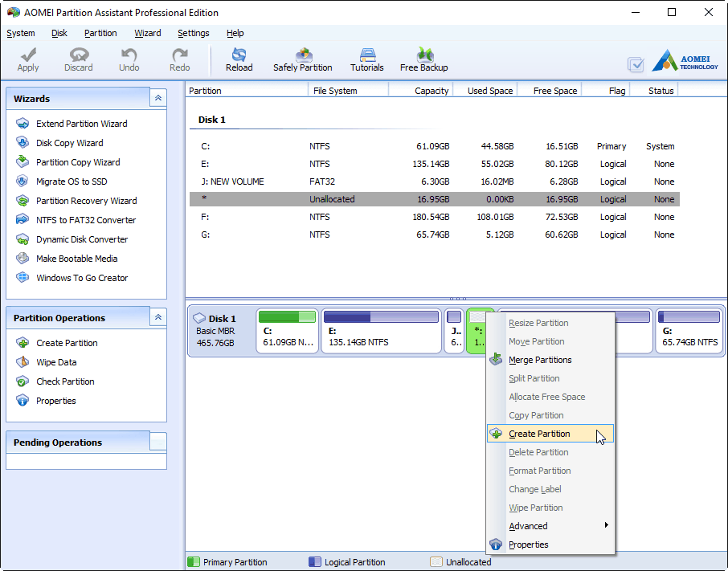Select the G: row in partition list
Viewport: 728px width, 571px height.
[435, 235]
